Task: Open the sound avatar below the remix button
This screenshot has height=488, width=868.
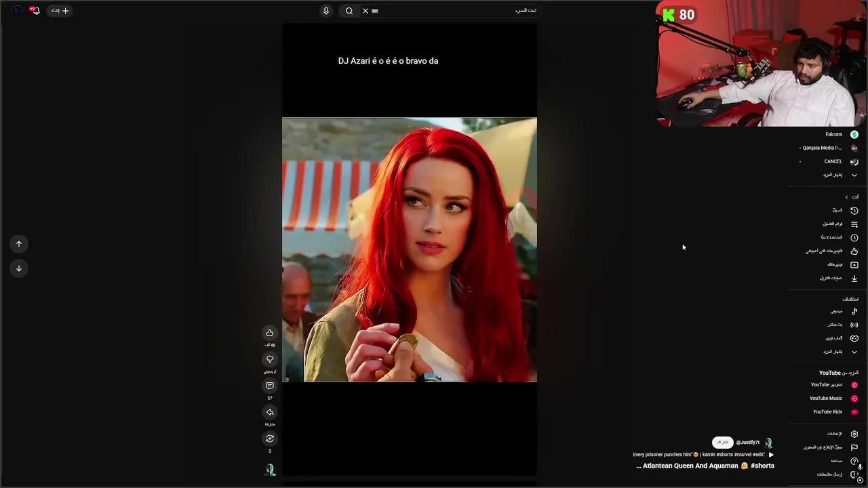Action: pyautogui.click(x=270, y=470)
